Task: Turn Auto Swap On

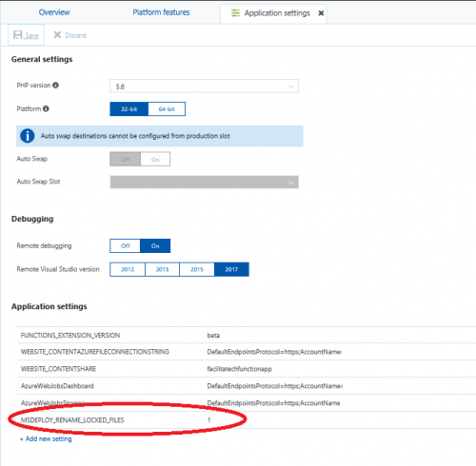Action: (155, 159)
